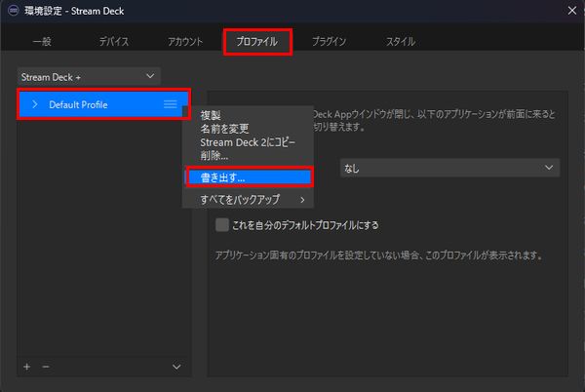Click the Stream Deck app icon in title bar

click(x=13, y=11)
